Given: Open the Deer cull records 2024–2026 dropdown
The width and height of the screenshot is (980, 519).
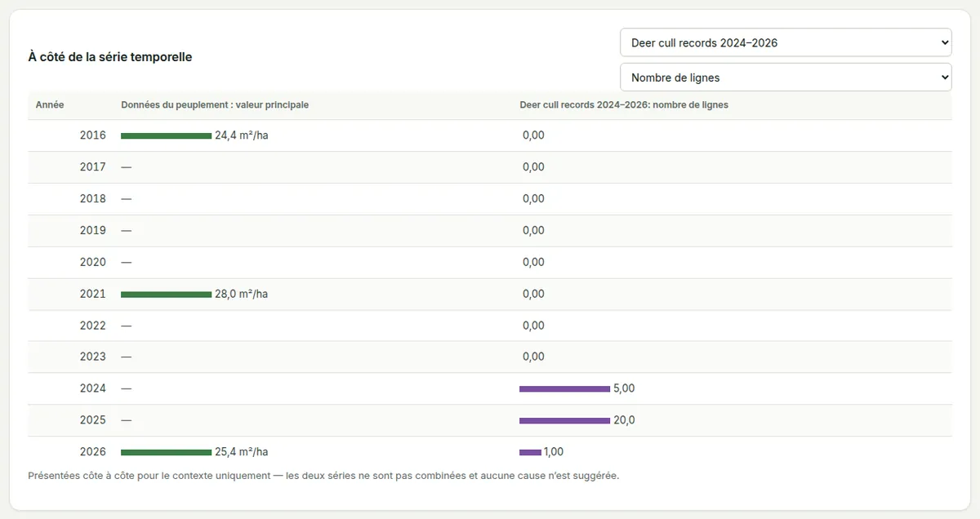Looking at the screenshot, I should click(x=786, y=42).
